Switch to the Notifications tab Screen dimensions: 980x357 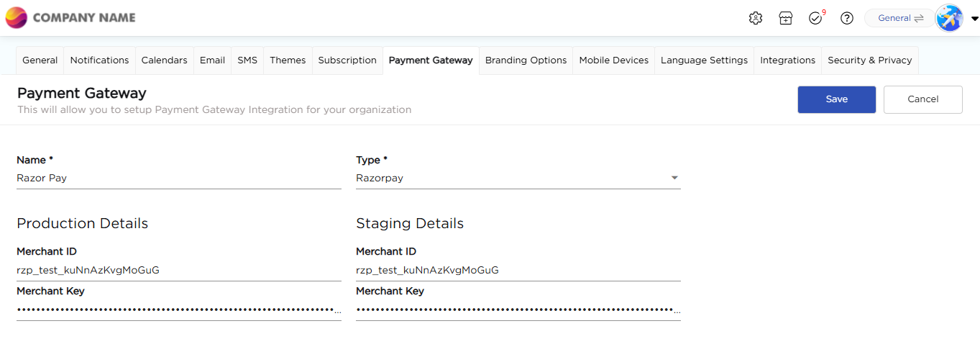pos(99,60)
